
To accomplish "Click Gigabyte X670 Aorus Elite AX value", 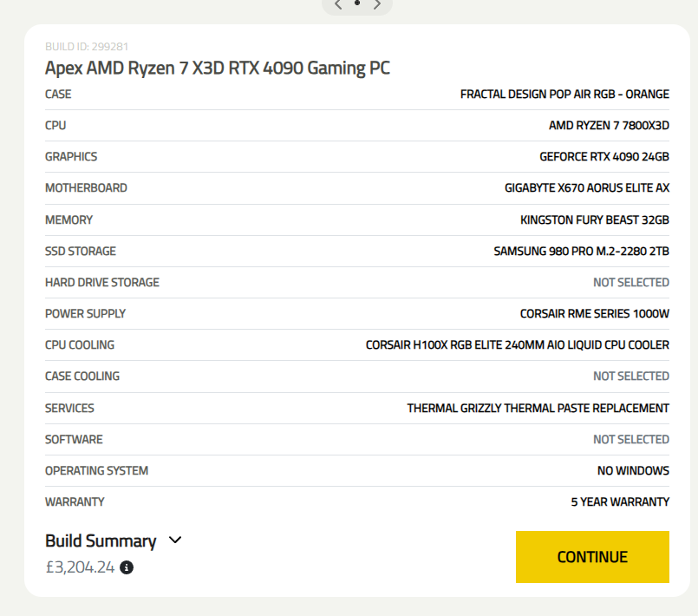I will click(587, 187).
